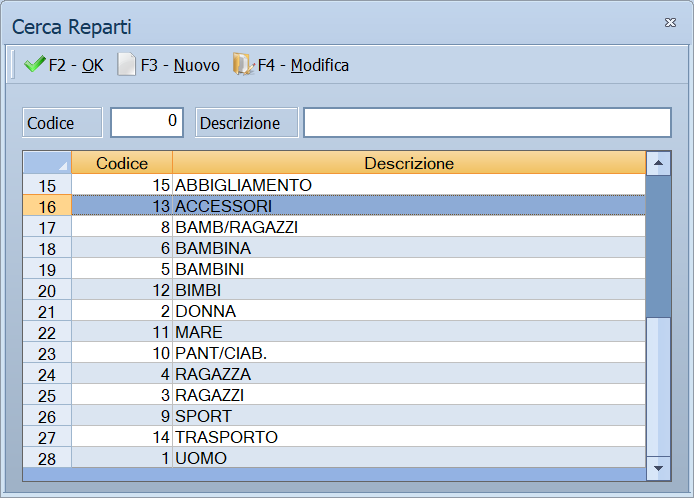Viewport: 694px width, 498px height.
Task: Click row header number 15
Action: coord(47,185)
